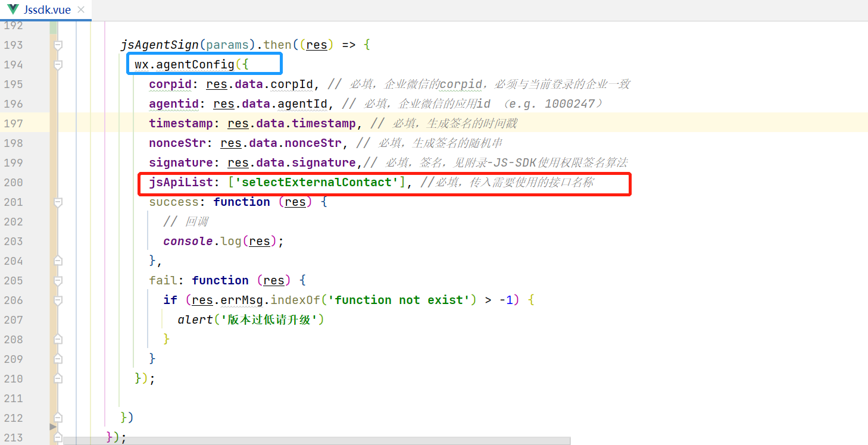
Task: Toggle the fold end marker at line 209
Action: click(58, 359)
